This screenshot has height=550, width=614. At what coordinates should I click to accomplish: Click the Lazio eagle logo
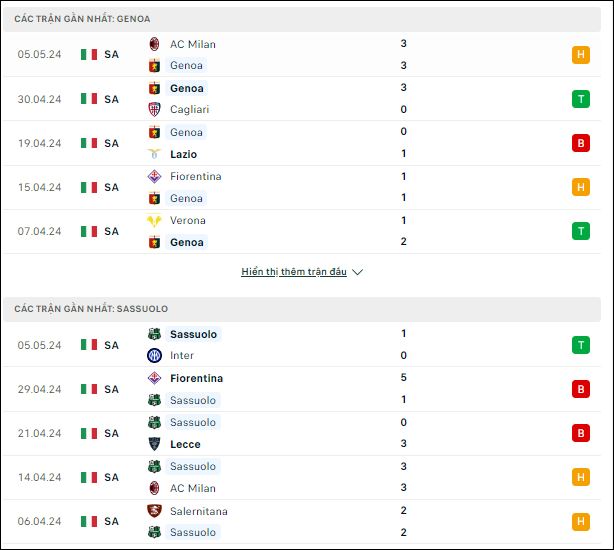click(154, 154)
